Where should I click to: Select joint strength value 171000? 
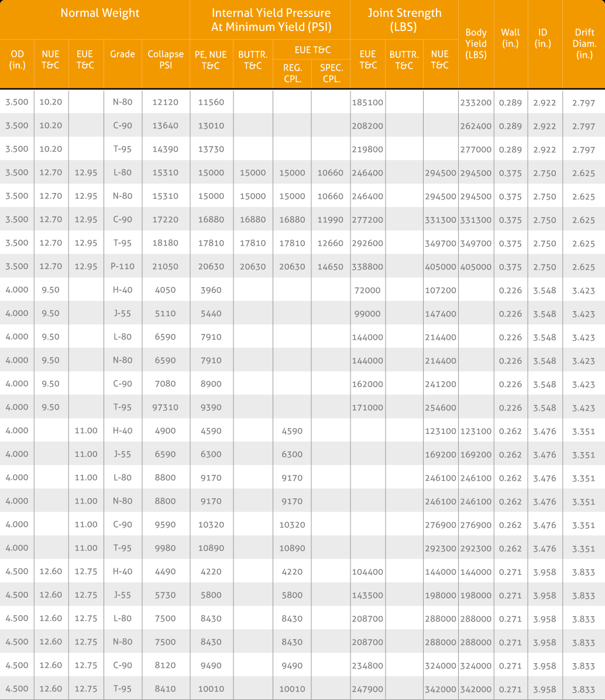[x=367, y=408]
